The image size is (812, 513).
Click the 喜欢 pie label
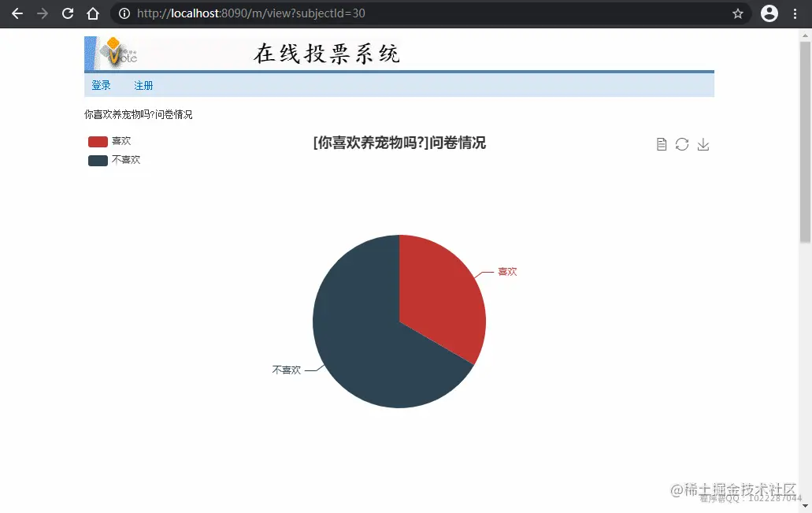click(x=507, y=272)
